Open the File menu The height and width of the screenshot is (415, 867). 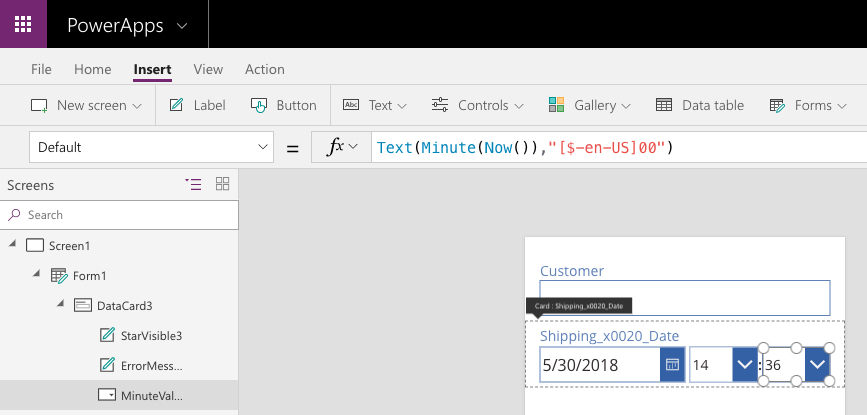[x=41, y=69]
